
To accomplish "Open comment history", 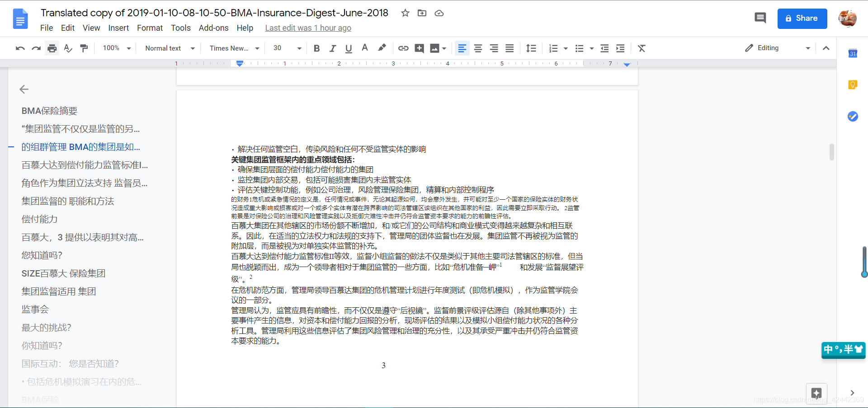I will (760, 18).
